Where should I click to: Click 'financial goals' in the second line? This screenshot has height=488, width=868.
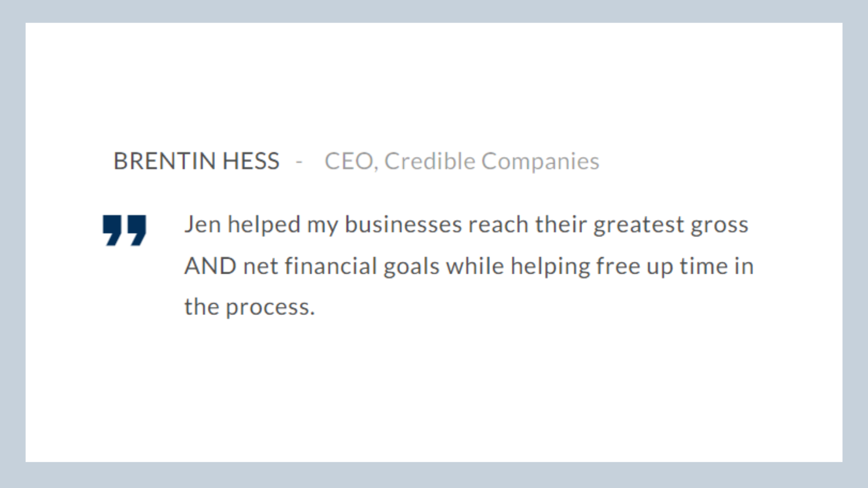[x=362, y=267]
